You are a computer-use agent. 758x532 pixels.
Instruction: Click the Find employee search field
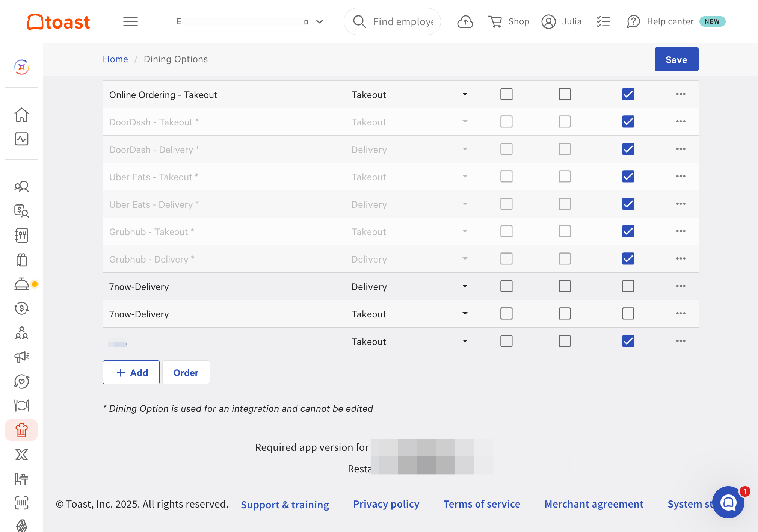392,21
